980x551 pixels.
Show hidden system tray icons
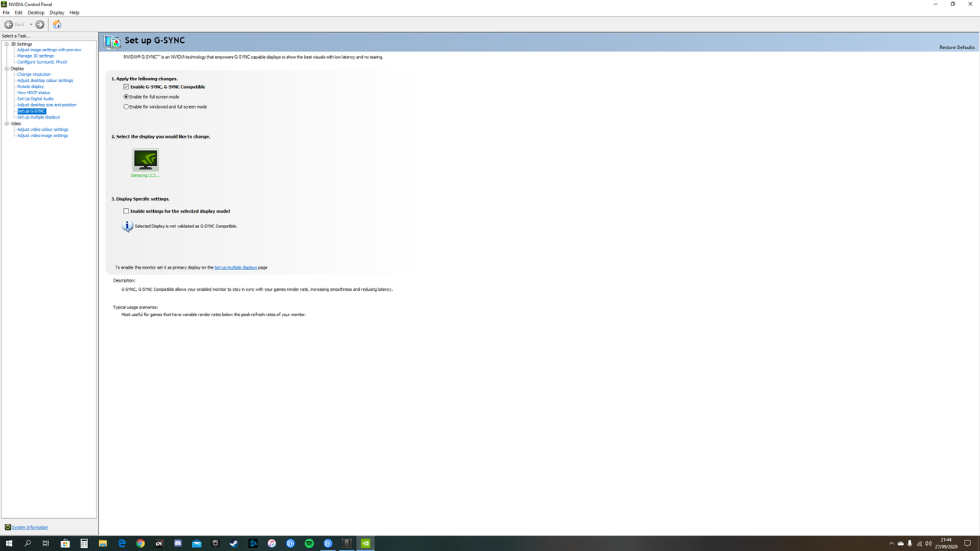click(891, 543)
